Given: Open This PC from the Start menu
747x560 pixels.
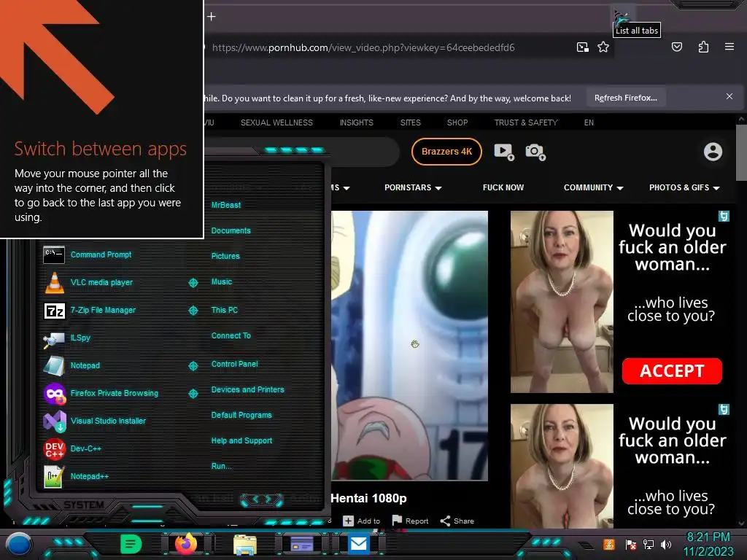Looking at the screenshot, I should click(225, 310).
